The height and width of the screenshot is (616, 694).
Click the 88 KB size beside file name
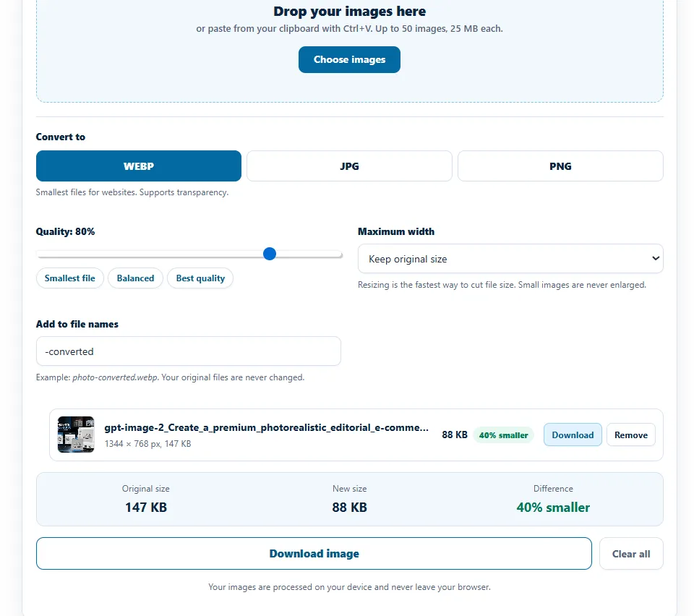pos(455,435)
